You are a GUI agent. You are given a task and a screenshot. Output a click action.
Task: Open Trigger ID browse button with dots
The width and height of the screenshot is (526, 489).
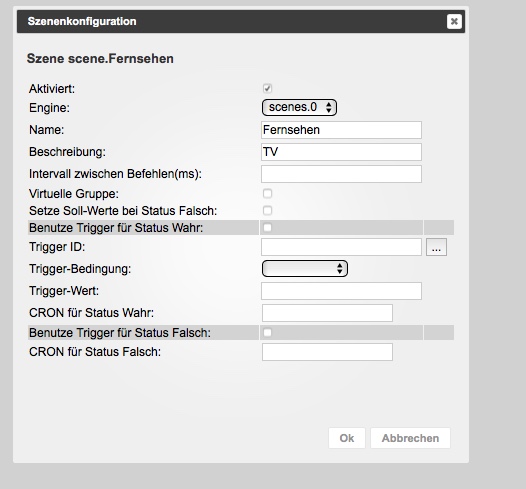[x=436, y=247]
